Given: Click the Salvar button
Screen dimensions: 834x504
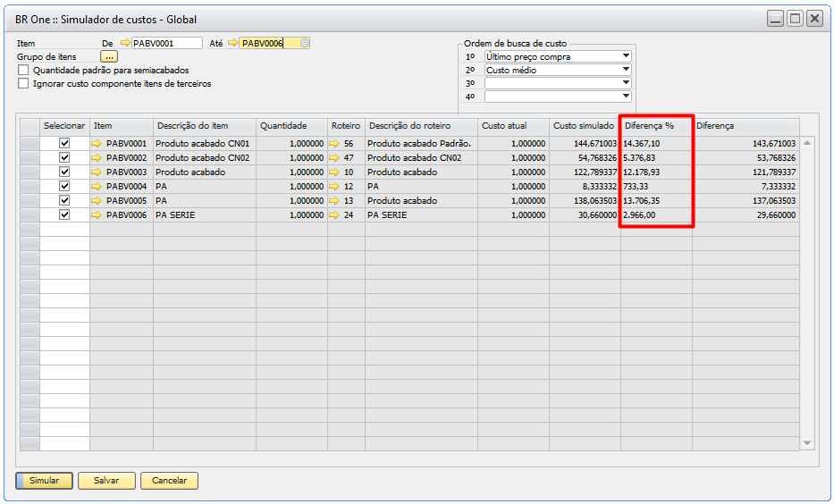Looking at the screenshot, I should (106, 481).
